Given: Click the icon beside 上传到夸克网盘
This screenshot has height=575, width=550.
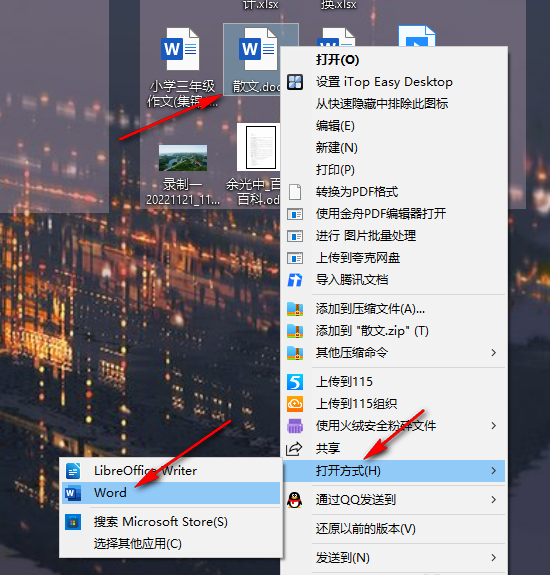Looking at the screenshot, I should [x=295, y=258].
